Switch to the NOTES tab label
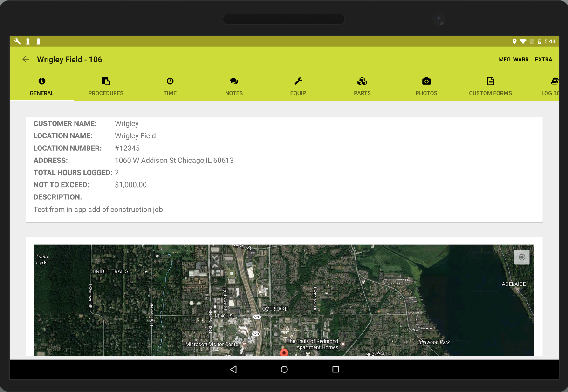 pos(234,93)
